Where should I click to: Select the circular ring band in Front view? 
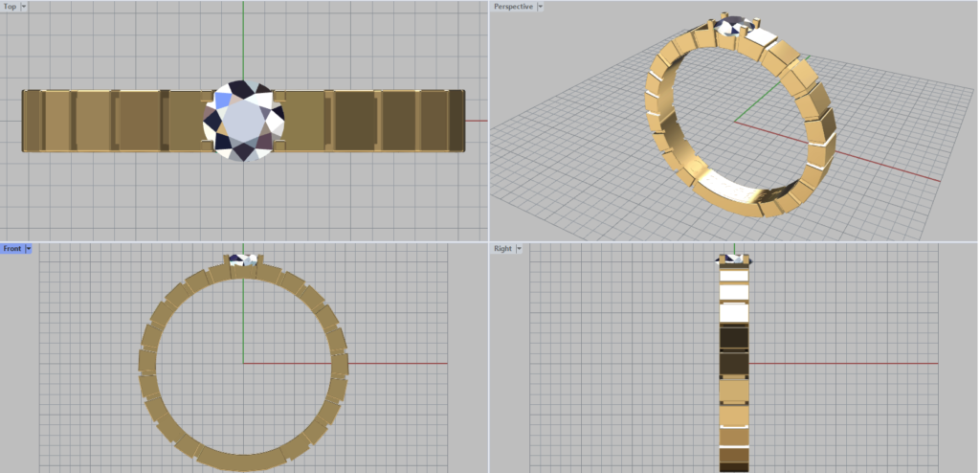(x=148, y=362)
